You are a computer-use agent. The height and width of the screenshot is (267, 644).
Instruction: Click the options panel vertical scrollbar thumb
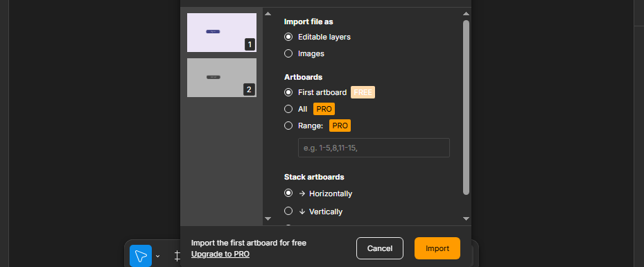(466, 107)
